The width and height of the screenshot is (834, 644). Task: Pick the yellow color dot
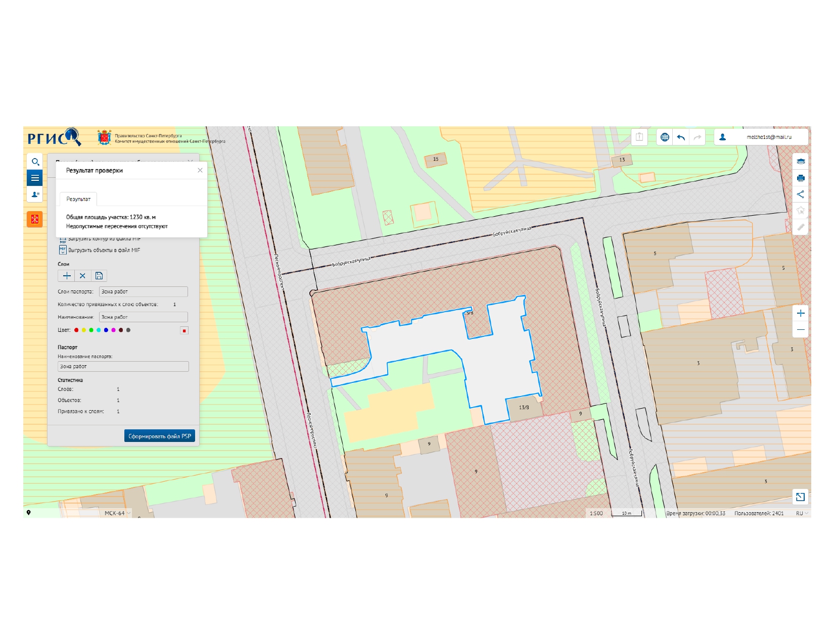tap(84, 330)
